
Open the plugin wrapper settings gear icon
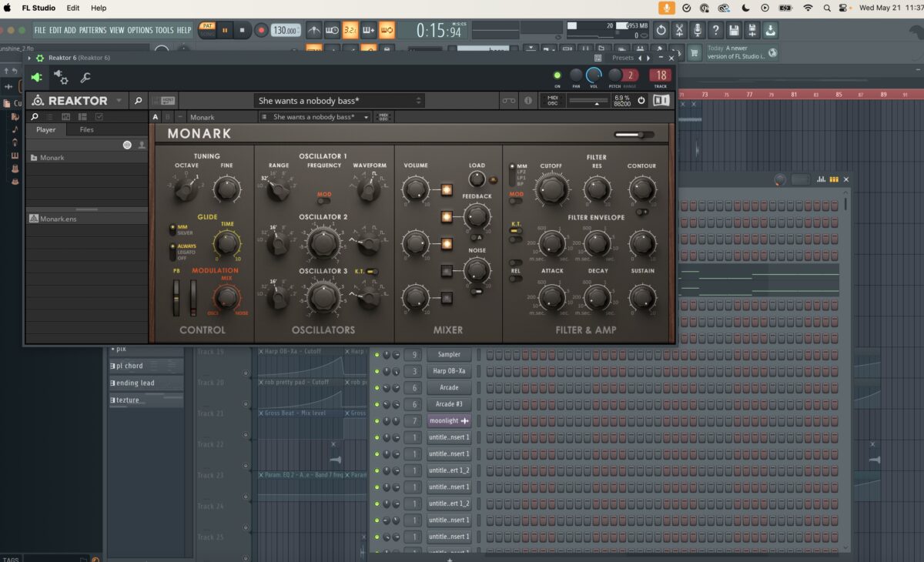click(61, 77)
